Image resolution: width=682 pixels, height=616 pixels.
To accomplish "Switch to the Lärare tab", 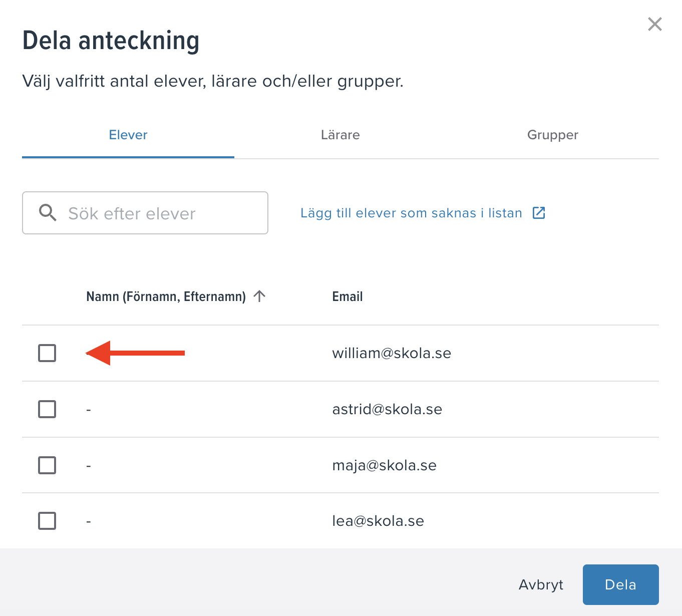I will click(x=340, y=135).
